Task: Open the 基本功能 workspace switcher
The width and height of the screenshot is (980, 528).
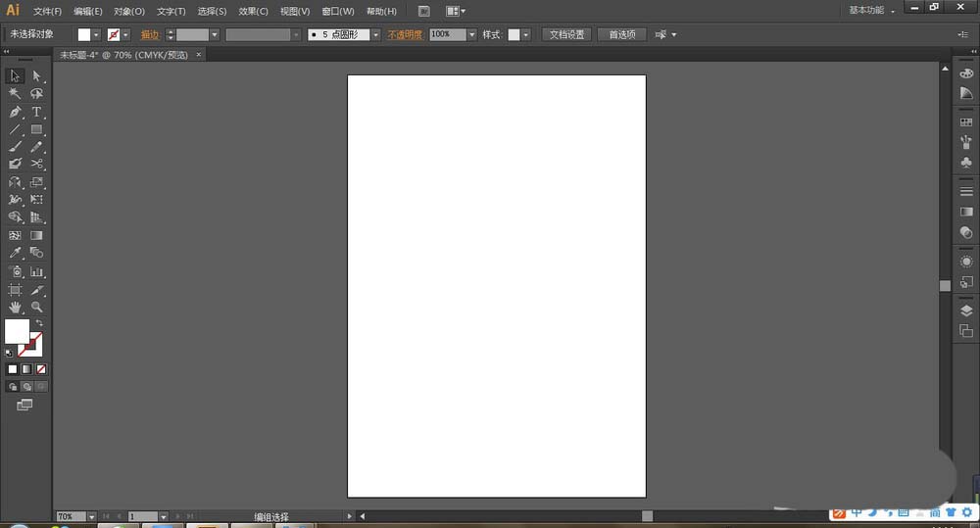Action: [x=870, y=11]
